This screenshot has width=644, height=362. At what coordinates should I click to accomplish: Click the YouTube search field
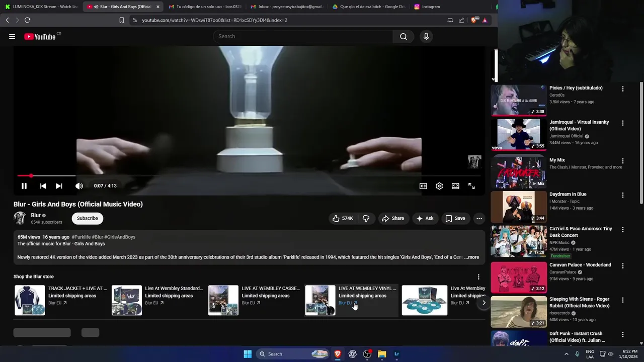coord(303,36)
